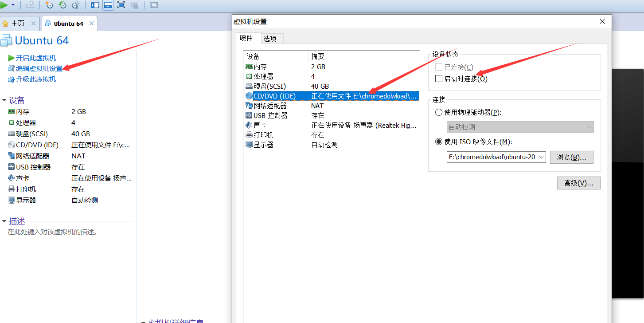Enable 启动时连接 checkbox
Image resolution: width=644 pixels, height=323 pixels.
[x=439, y=79]
